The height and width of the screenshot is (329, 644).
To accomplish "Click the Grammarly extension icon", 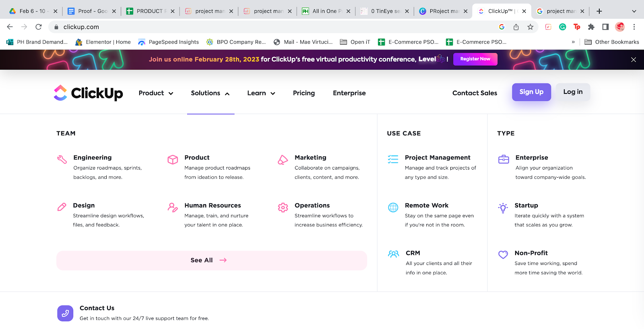I will pos(563,27).
